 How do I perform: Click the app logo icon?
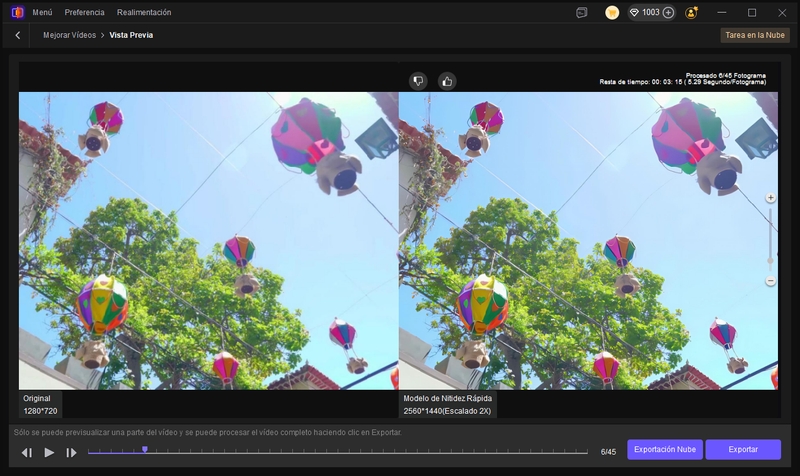pos(17,13)
